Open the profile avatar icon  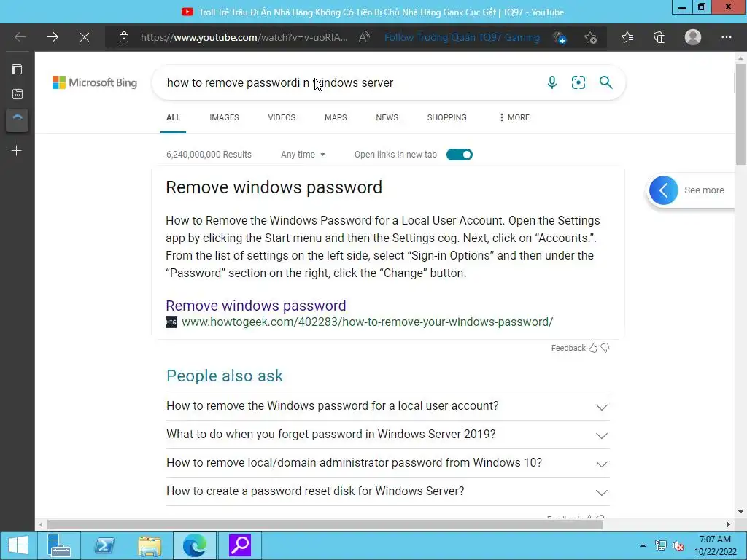point(693,37)
